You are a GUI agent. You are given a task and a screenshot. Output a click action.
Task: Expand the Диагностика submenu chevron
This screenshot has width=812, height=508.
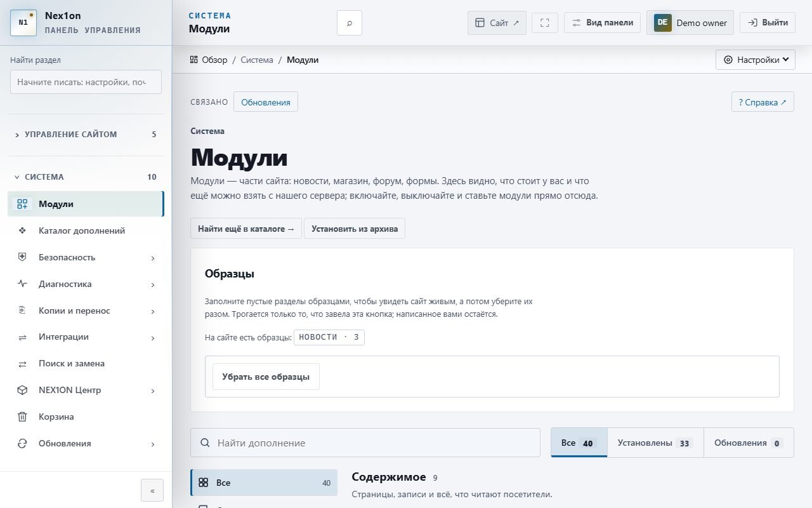[x=153, y=284]
